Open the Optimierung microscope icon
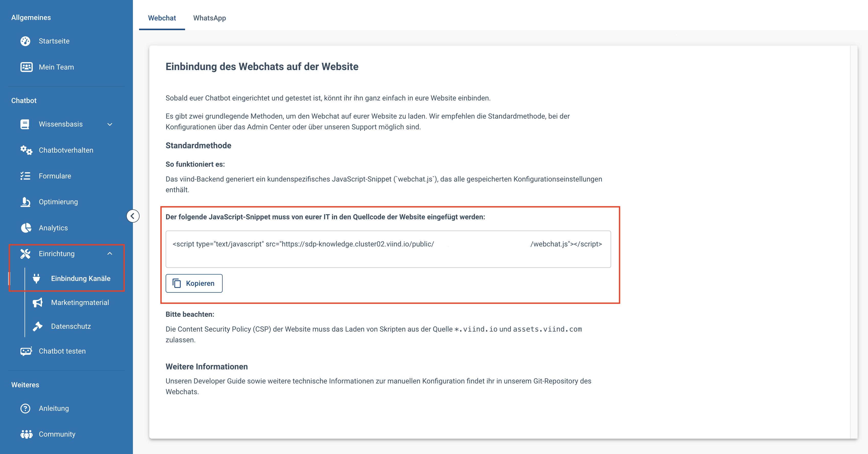The image size is (868, 454). coord(25,202)
